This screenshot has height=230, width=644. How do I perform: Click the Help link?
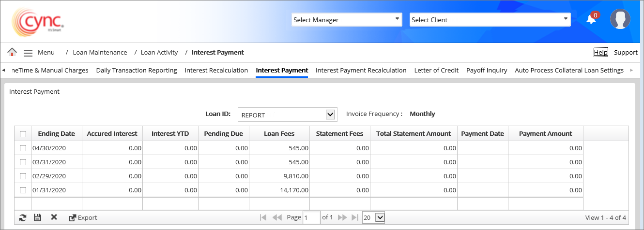click(x=600, y=52)
